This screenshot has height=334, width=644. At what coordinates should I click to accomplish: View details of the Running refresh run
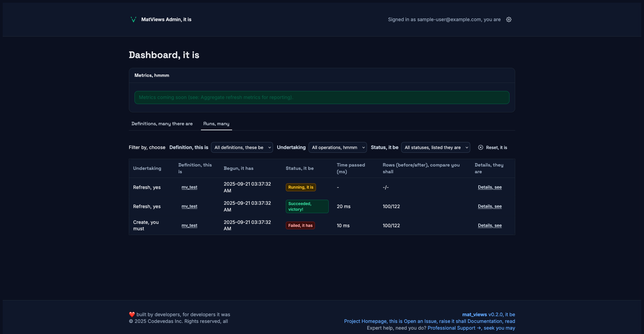490,187
